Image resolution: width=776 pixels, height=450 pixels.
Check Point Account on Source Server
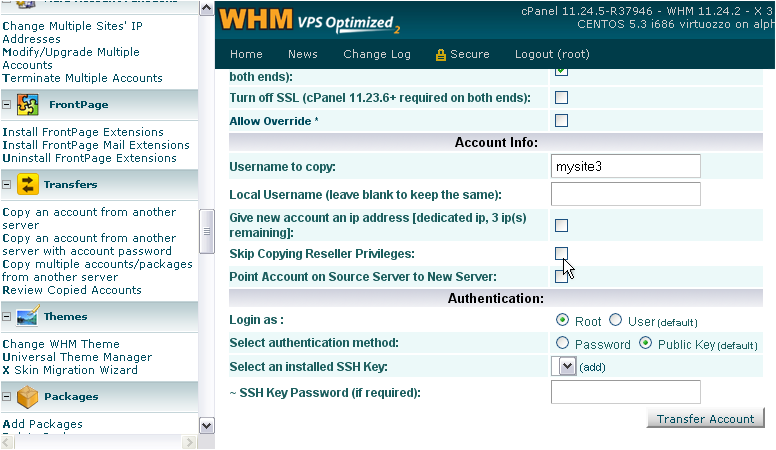point(561,276)
